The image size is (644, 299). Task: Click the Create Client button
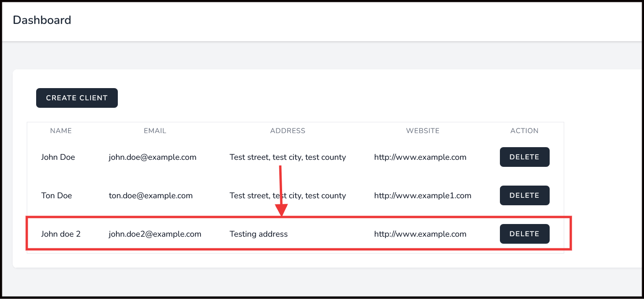pyautogui.click(x=77, y=98)
